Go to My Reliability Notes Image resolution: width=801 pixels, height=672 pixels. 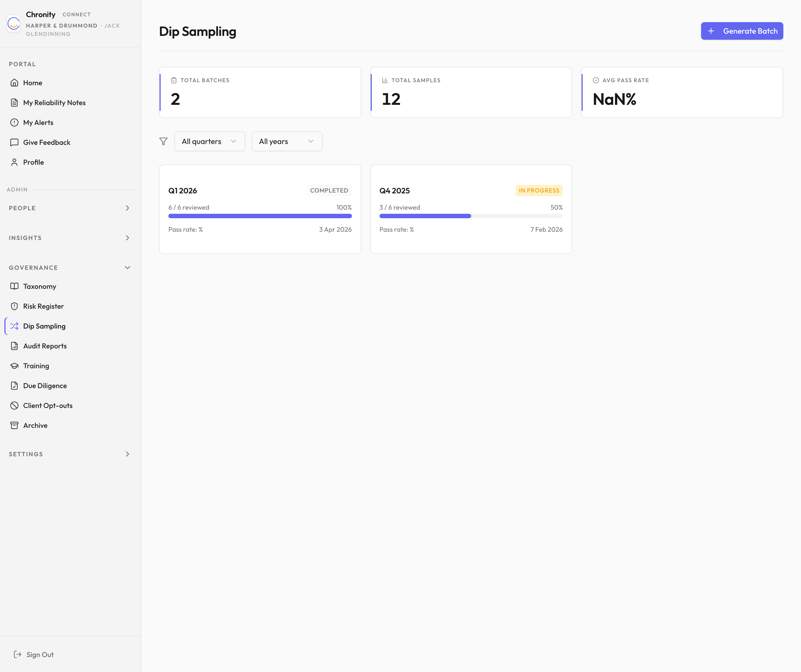tap(54, 103)
